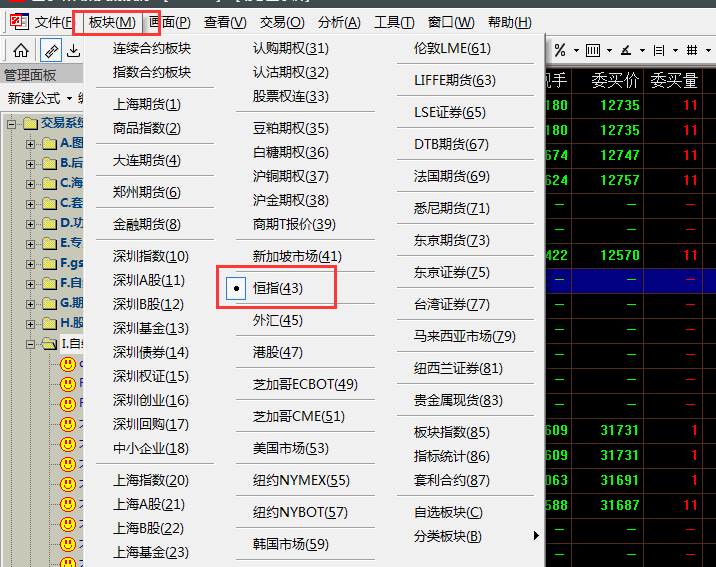The width and height of the screenshot is (716, 567).
Task: Choose 连续合约板块 from the menu
Action: click(x=152, y=48)
